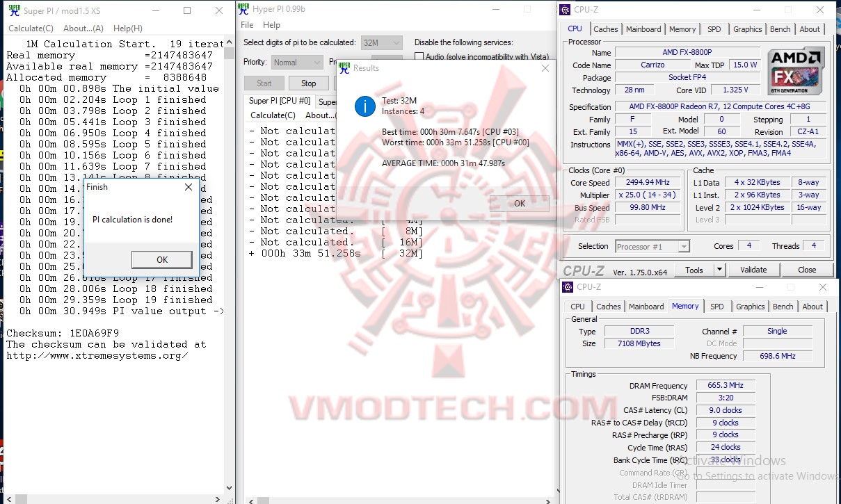Click OK in the Results dialog

pyautogui.click(x=519, y=204)
